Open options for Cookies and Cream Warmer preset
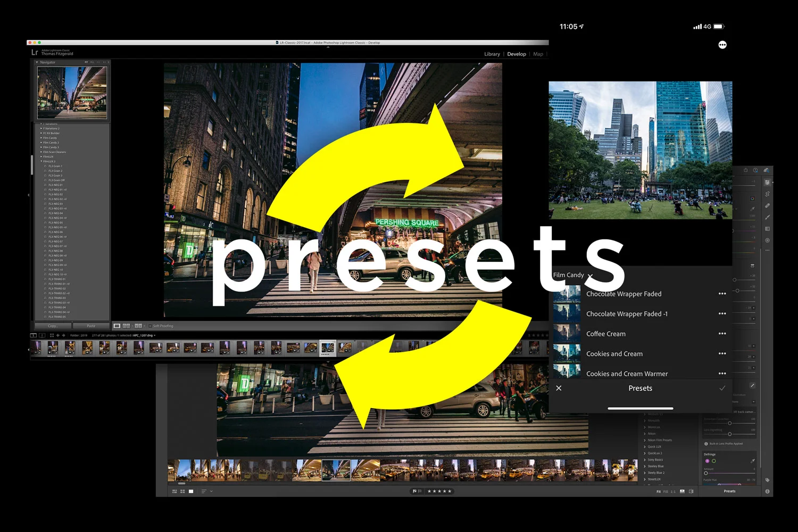Screen dimensions: 798x532 (x=722, y=373)
